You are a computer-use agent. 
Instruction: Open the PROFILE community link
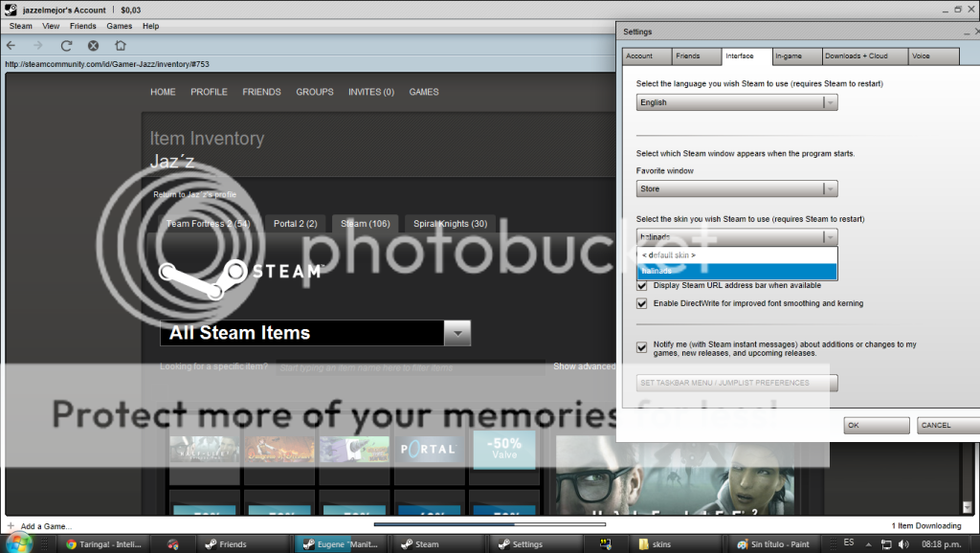[209, 92]
